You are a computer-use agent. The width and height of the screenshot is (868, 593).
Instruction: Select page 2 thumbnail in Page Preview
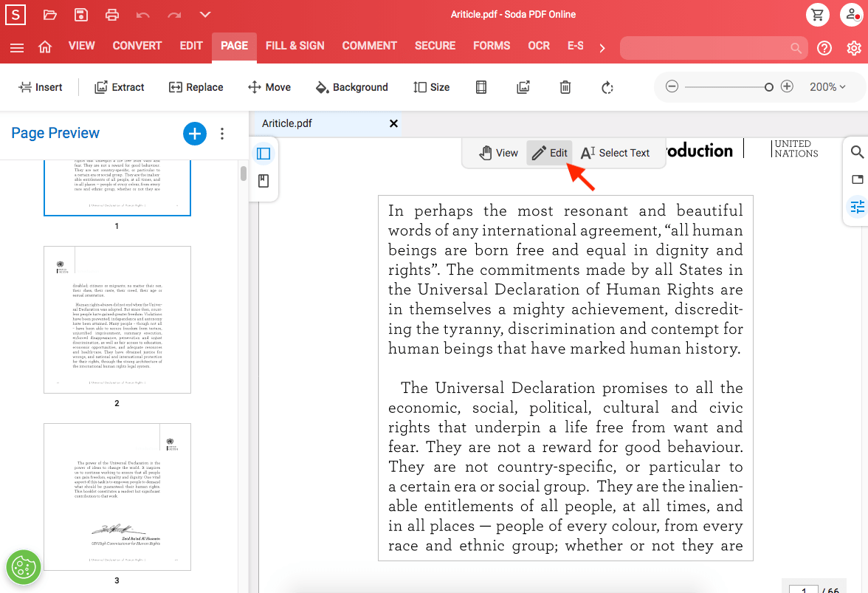(x=117, y=319)
